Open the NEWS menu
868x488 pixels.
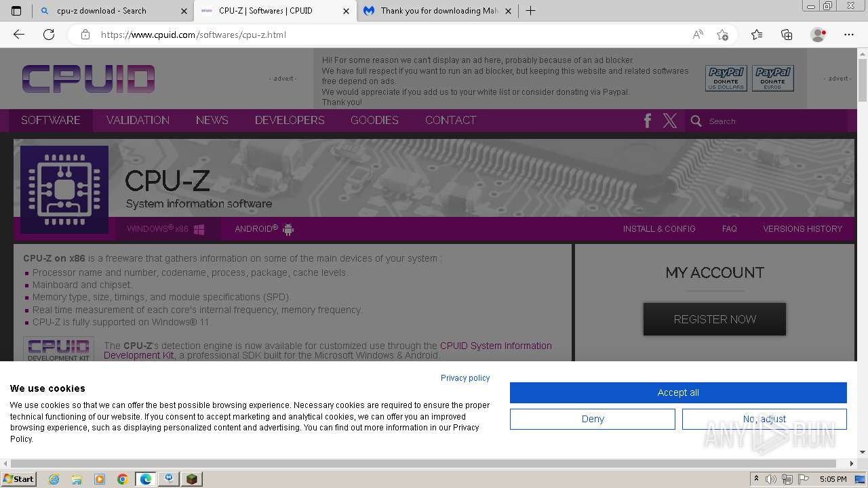point(212,120)
